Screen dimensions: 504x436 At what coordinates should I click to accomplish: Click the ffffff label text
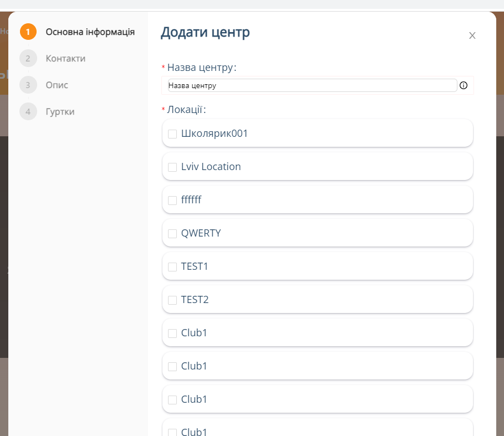click(x=191, y=199)
